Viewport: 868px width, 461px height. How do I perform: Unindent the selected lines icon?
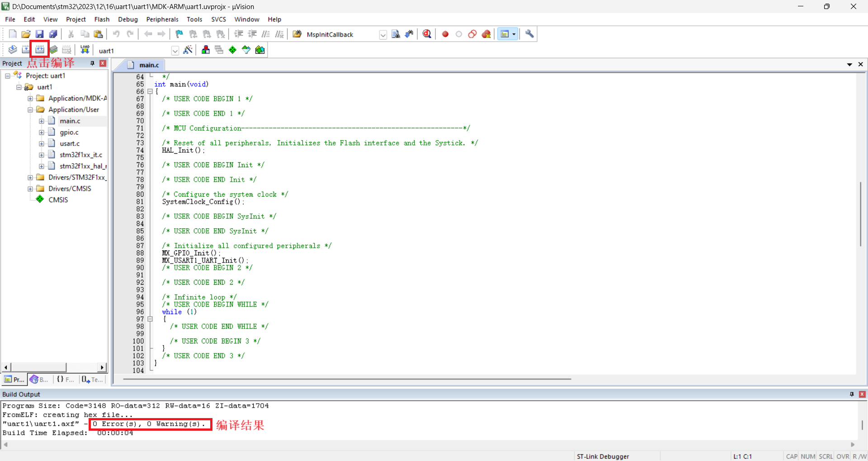[252, 34]
